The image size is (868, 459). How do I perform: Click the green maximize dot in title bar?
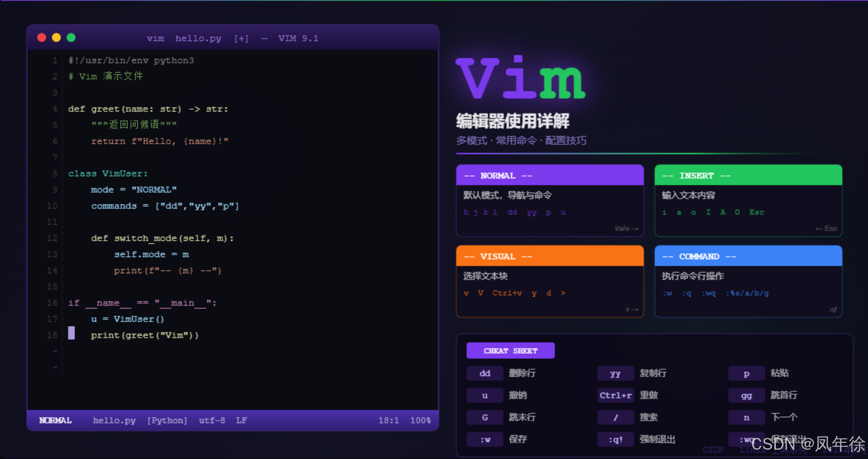(x=71, y=38)
